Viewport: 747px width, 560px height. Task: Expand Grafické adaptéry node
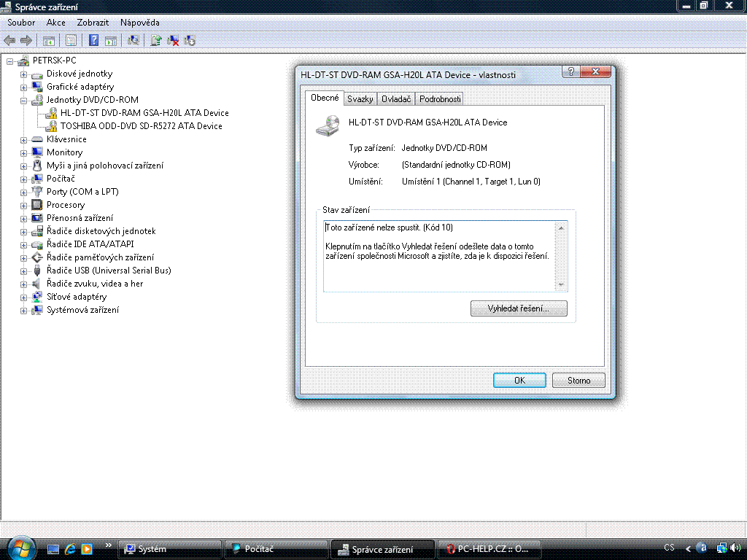(23, 87)
